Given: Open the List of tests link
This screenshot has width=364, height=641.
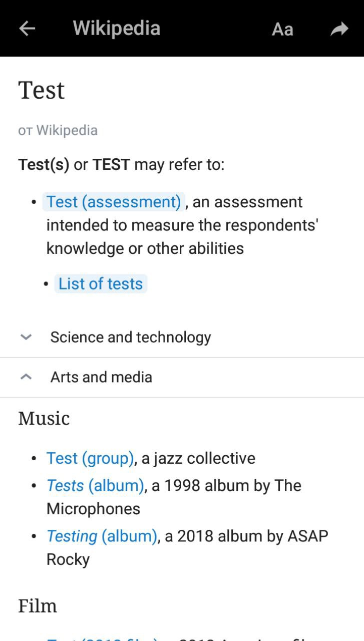Looking at the screenshot, I should pos(101,283).
